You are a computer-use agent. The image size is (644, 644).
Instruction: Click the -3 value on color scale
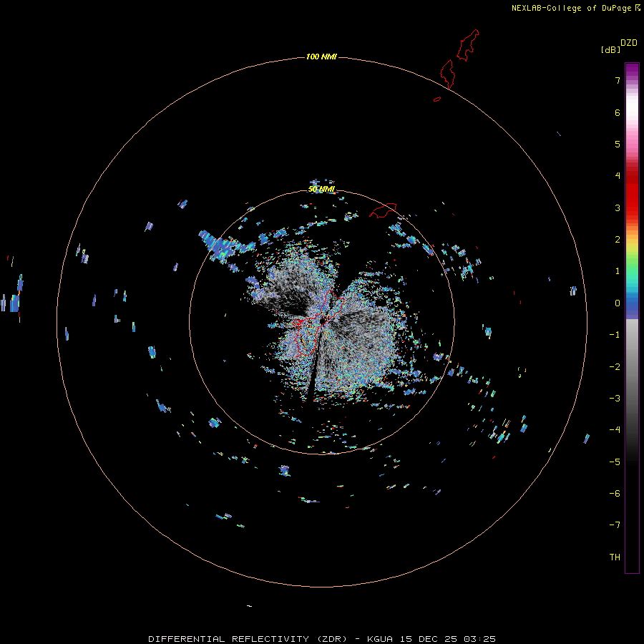[x=615, y=399]
